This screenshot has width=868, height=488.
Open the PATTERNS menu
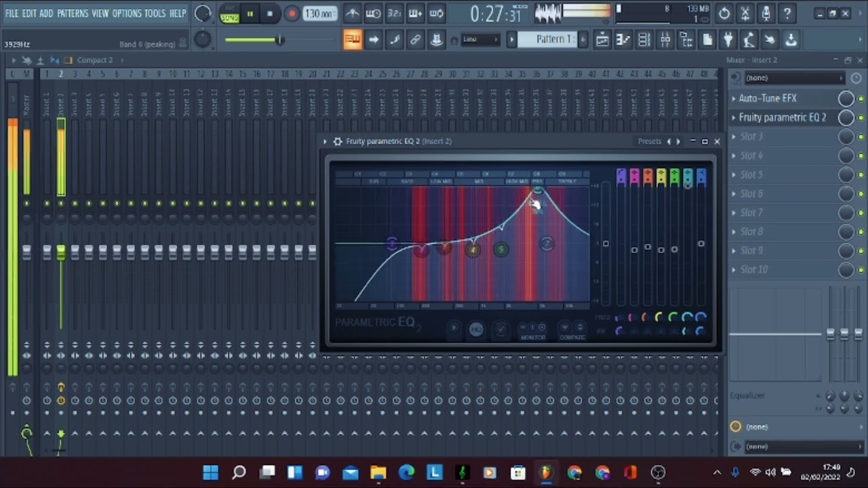tap(73, 13)
